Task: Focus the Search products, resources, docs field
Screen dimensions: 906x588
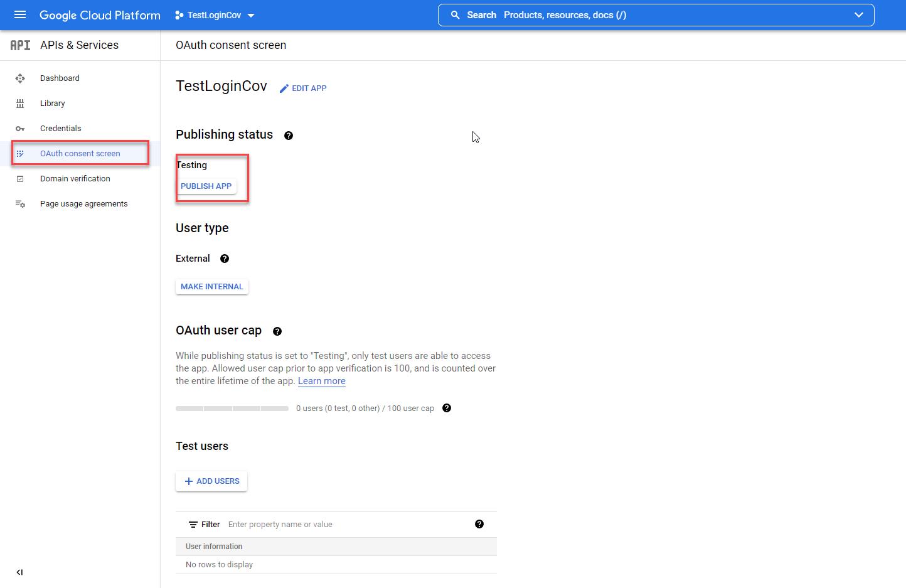Action: pos(656,15)
